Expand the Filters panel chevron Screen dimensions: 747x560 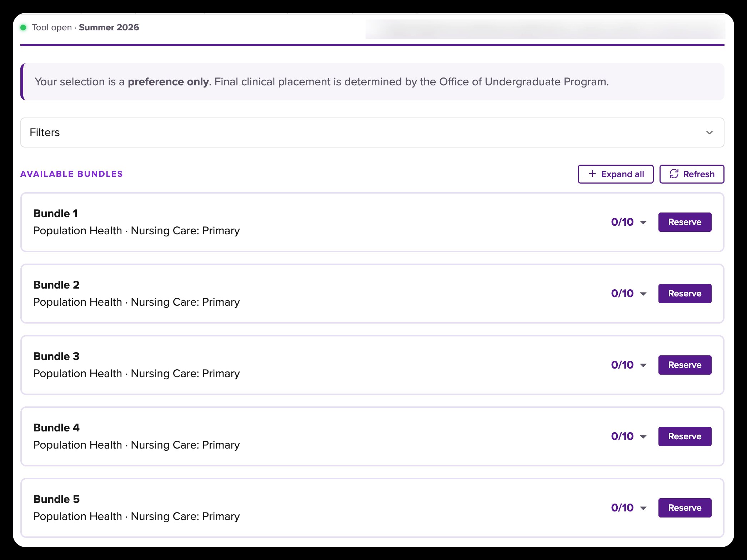click(x=709, y=132)
